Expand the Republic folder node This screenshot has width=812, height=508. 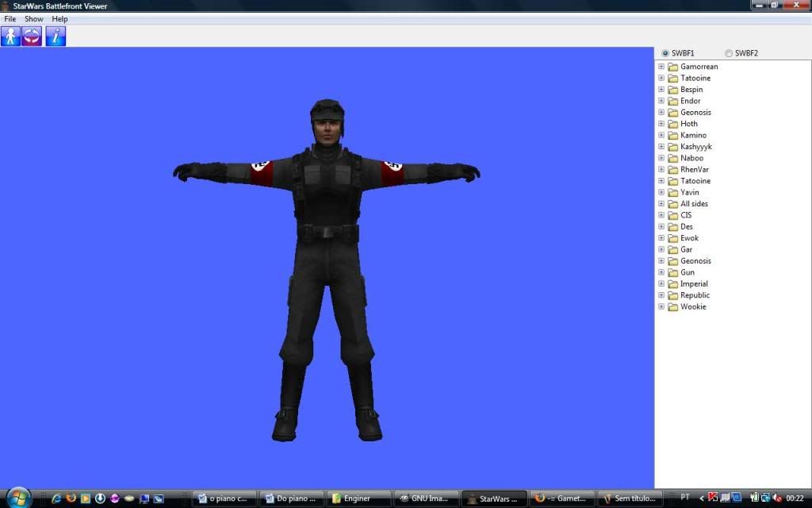(x=661, y=295)
